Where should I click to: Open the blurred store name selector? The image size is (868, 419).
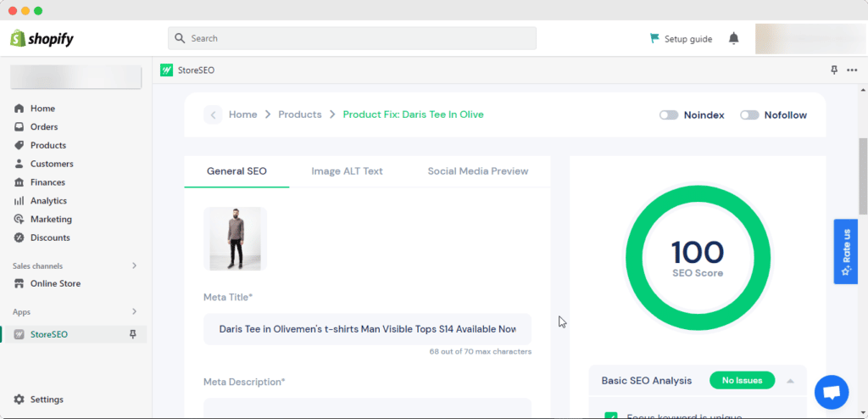click(x=75, y=77)
